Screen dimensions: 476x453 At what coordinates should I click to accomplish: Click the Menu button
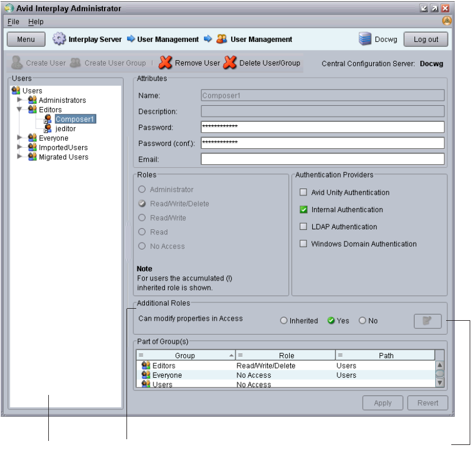(x=26, y=39)
